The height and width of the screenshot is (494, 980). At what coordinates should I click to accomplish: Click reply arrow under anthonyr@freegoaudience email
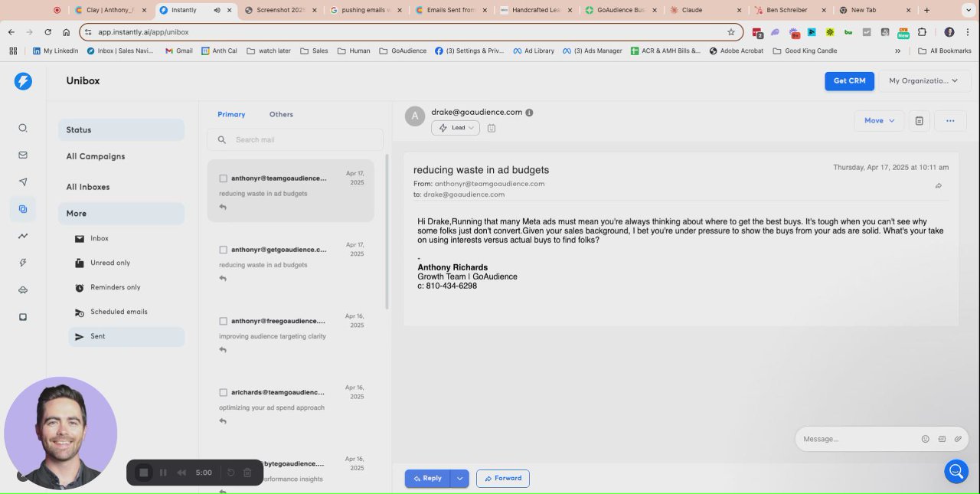pos(223,349)
